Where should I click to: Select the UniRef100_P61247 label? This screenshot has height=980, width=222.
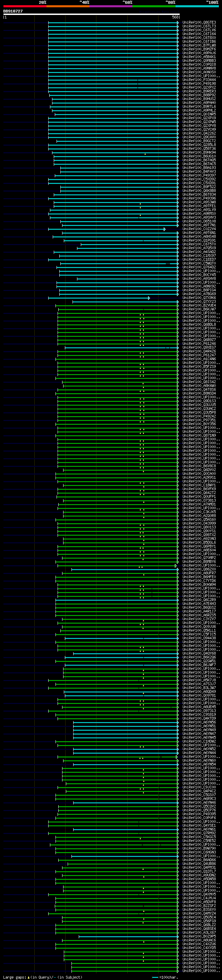click(199, 355)
